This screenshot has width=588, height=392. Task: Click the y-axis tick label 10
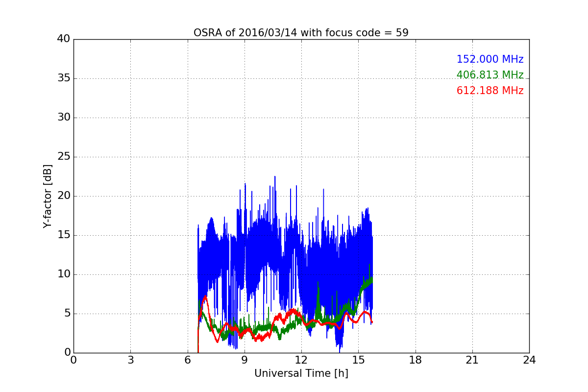pos(64,274)
